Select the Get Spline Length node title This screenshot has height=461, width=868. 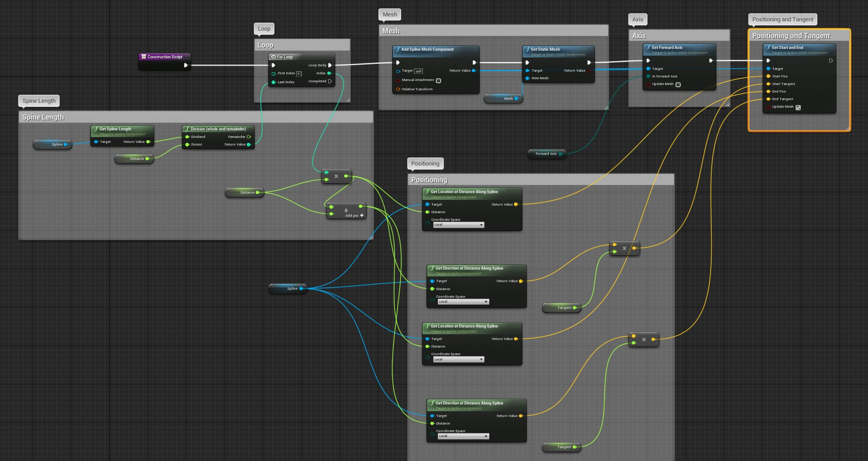(x=115, y=129)
